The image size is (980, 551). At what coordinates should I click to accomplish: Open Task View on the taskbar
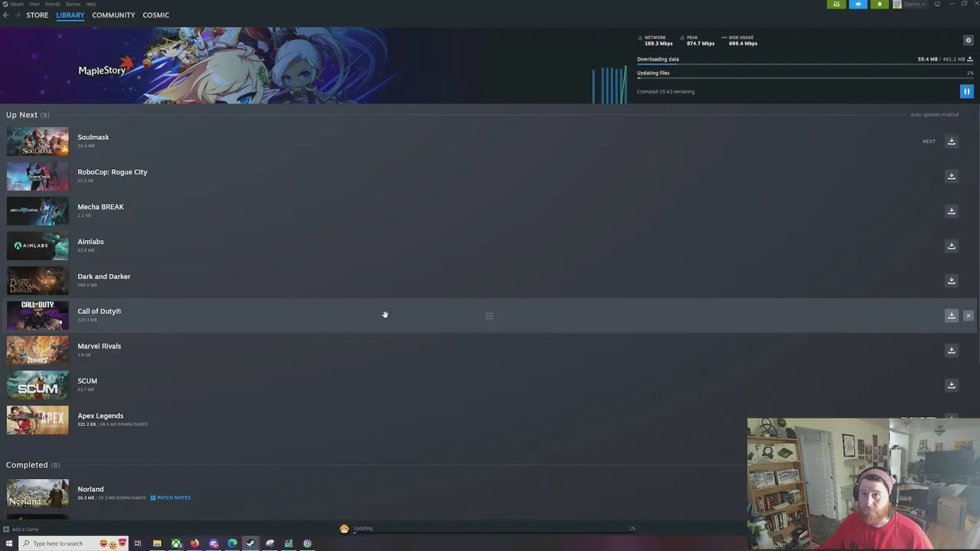click(138, 543)
